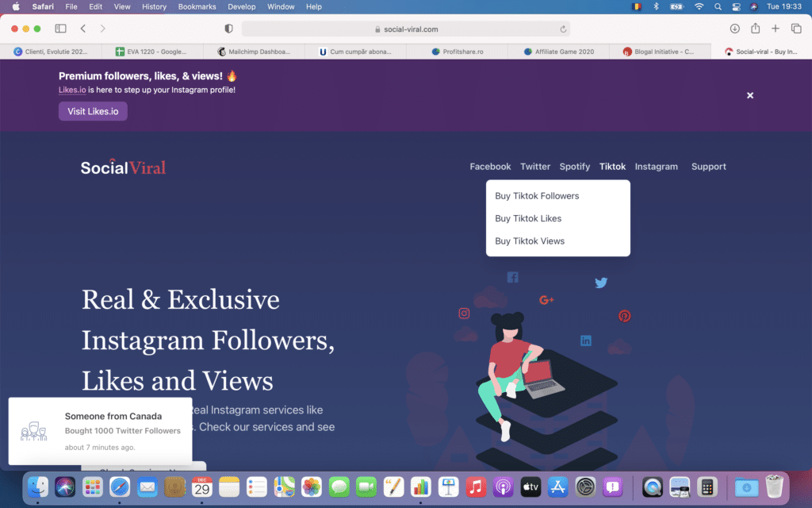This screenshot has width=812, height=508.
Task: Open FaceTime in the Dock
Action: pos(366,487)
